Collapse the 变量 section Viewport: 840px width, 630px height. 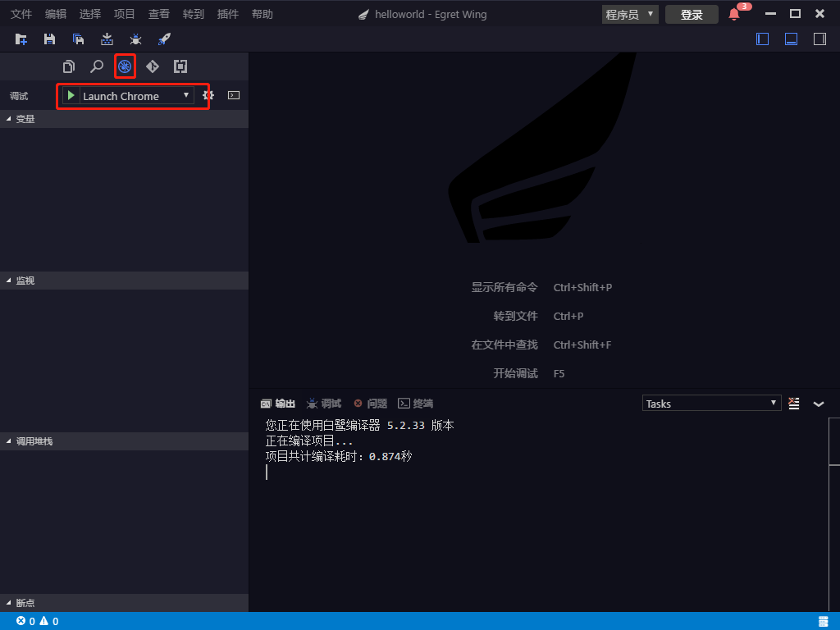[x=125, y=119]
